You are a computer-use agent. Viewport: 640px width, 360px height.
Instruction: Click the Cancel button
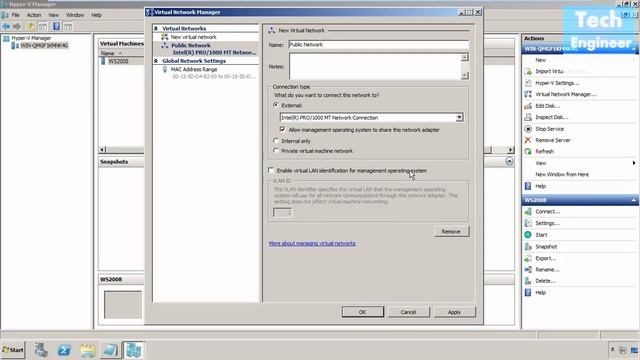[409, 312]
